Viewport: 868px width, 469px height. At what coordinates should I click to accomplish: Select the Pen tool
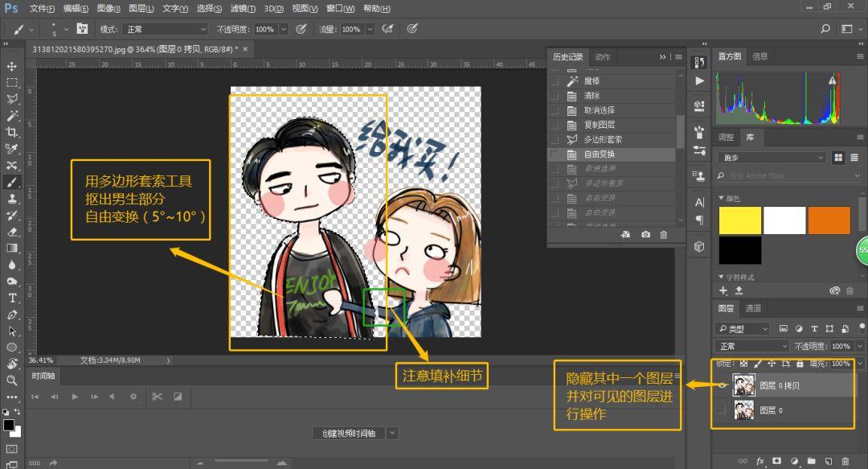tap(11, 315)
